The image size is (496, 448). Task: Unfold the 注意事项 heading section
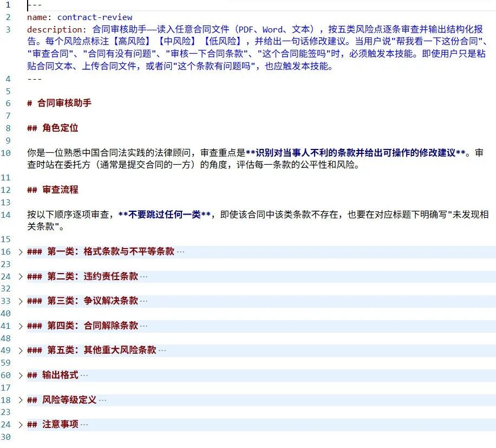21,425
